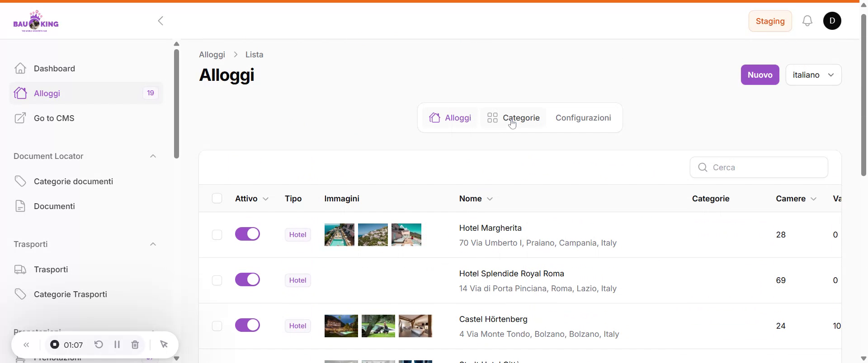Collapse the recorder toolbar with double arrows
Screen dimensions: 868x363
coord(26,345)
